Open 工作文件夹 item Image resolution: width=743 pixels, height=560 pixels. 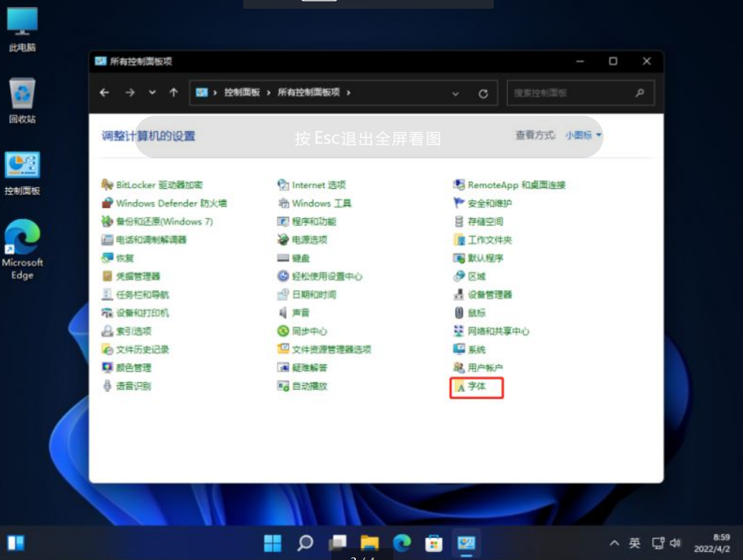coord(482,239)
